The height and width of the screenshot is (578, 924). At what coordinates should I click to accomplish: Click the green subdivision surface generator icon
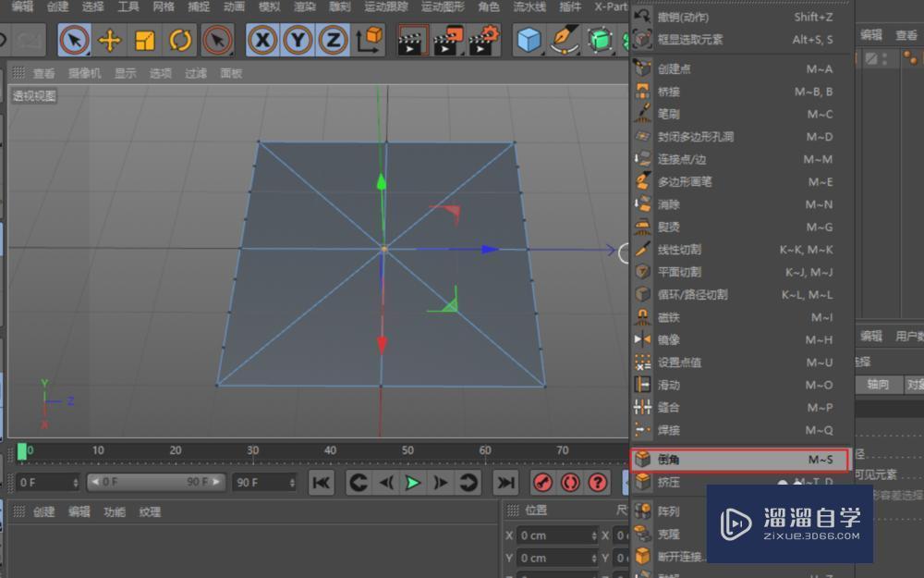(x=600, y=40)
